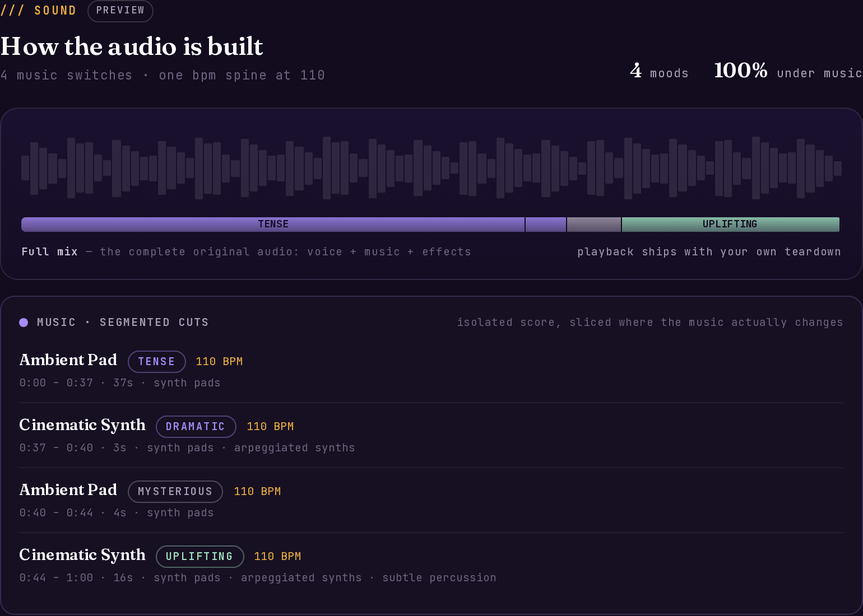This screenshot has width=863, height=616.
Task: Click the "Full mix" label
Action: (x=50, y=252)
